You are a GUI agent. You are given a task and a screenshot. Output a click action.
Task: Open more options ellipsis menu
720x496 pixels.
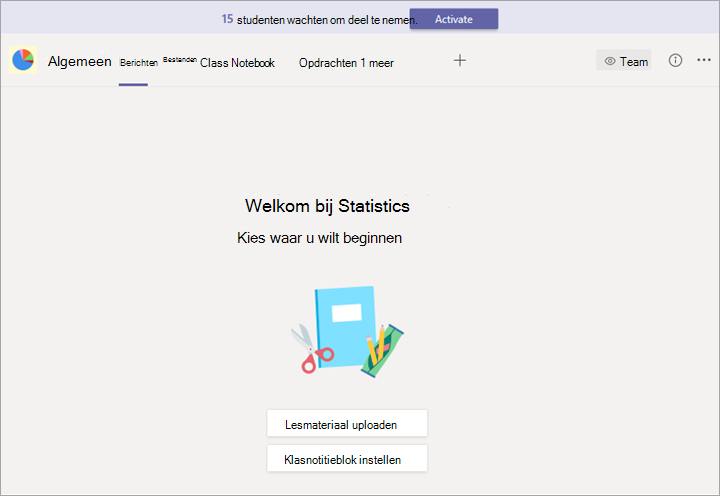[x=703, y=60]
